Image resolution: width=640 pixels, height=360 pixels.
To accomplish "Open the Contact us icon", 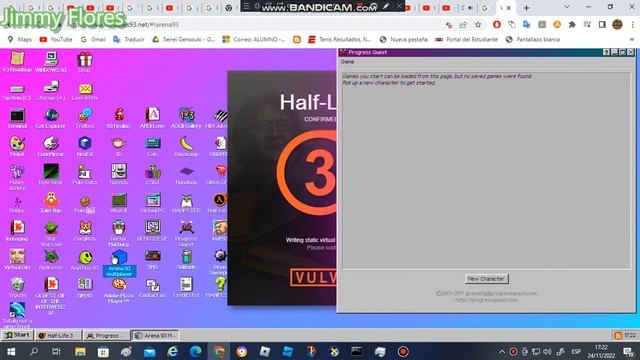I will [x=153, y=288].
